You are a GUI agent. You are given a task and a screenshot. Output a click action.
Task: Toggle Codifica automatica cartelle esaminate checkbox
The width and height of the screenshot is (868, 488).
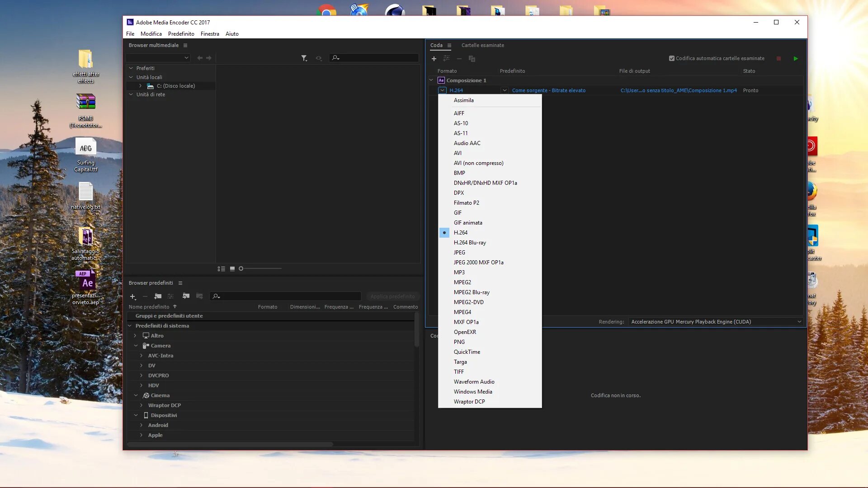[672, 58]
